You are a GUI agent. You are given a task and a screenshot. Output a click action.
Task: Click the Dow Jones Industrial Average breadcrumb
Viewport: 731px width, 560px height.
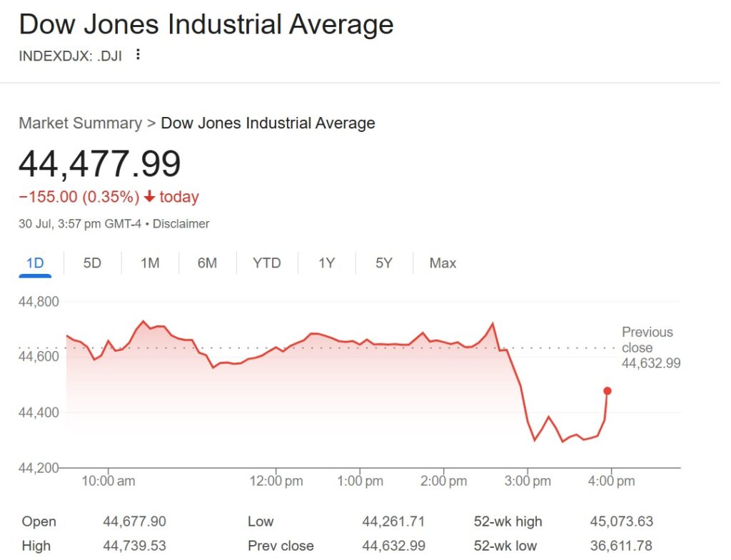pyautogui.click(x=268, y=123)
